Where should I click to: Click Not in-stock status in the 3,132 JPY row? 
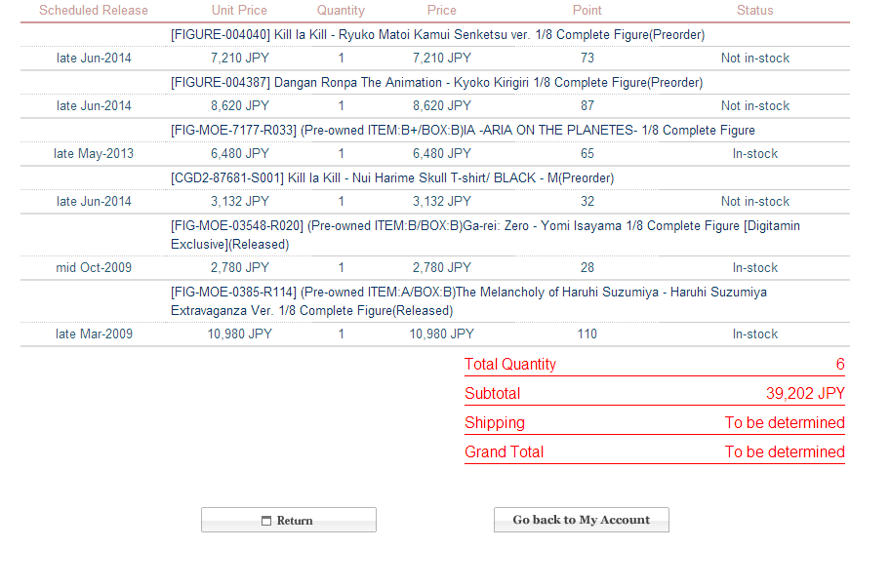click(x=754, y=201)
